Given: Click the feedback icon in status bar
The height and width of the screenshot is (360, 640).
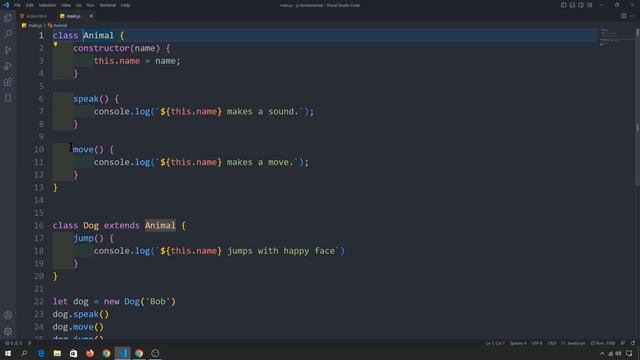Looking at the screenshot, I should (623, 343).
